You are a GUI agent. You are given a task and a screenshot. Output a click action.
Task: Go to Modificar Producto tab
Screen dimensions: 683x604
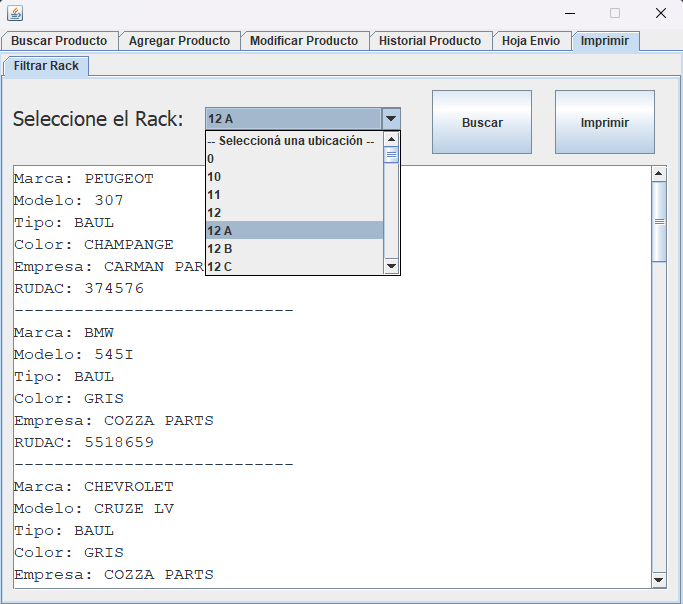point(304,41)
